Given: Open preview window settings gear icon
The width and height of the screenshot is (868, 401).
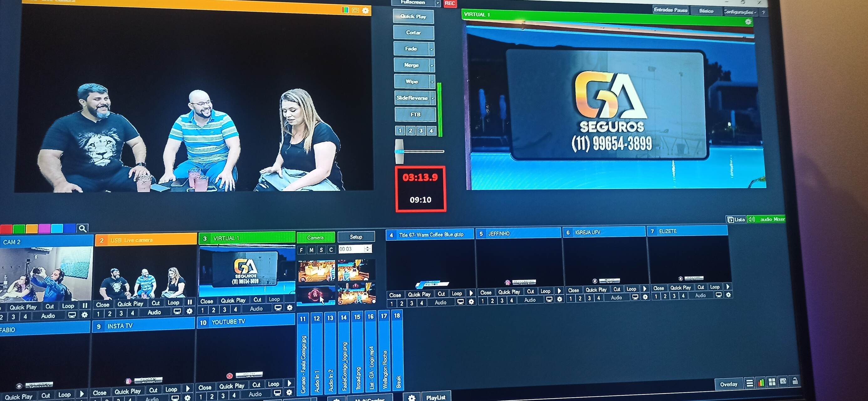Looking at the screenshot, I should (365, 10).
